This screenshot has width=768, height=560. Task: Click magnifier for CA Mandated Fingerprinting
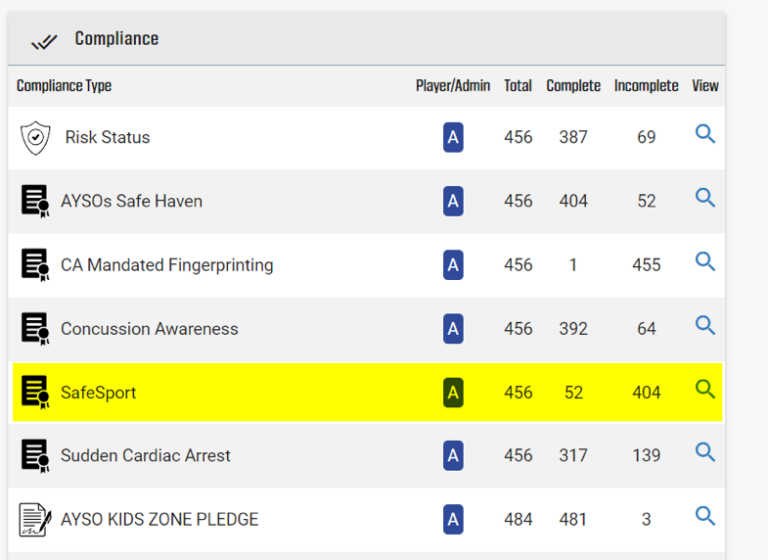705,262
